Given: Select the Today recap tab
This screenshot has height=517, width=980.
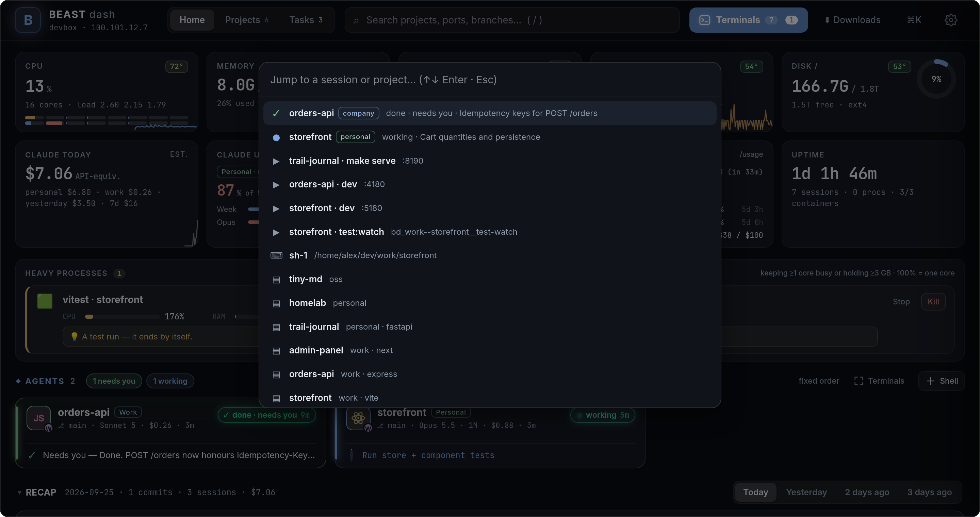Looking at the screenshot, I should tap(755, 492).
